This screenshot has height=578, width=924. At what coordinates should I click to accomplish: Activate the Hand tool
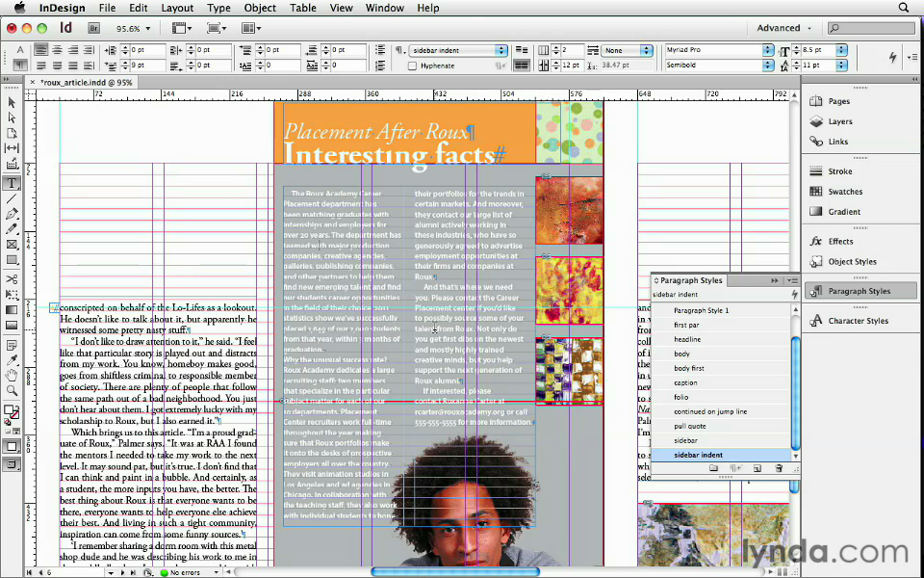pyautogui.click(x=12, y=375)
